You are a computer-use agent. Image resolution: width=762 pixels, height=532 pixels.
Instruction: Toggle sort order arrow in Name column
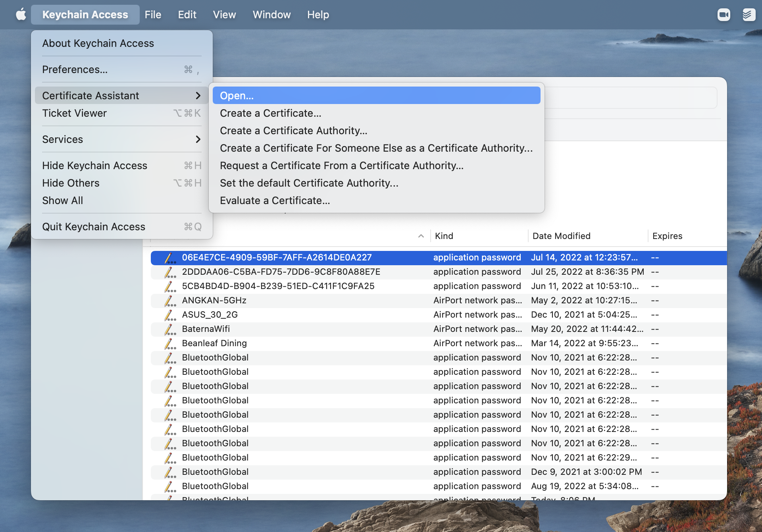click(421, 236)
